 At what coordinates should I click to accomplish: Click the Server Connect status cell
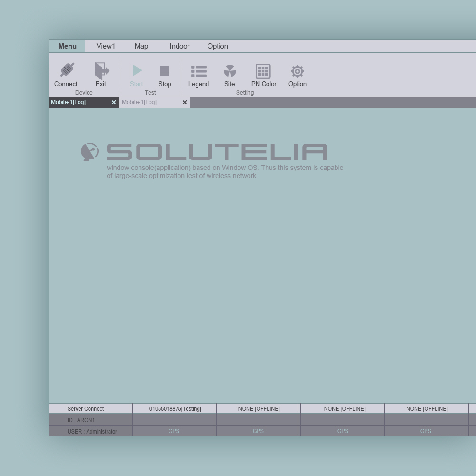tap(90, 408)
